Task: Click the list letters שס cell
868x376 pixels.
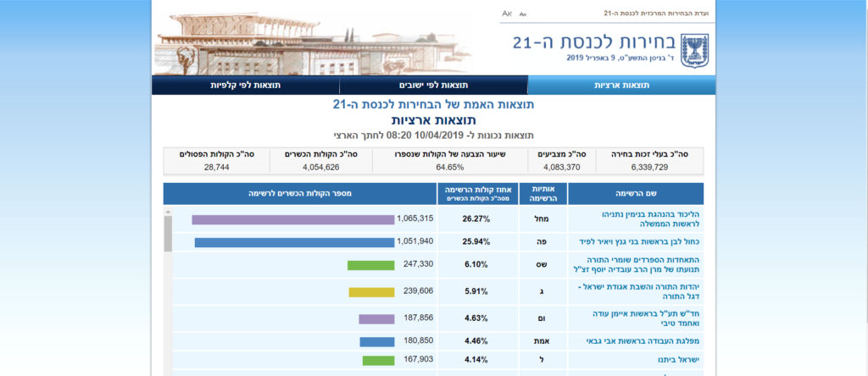Action: (543, 265)
